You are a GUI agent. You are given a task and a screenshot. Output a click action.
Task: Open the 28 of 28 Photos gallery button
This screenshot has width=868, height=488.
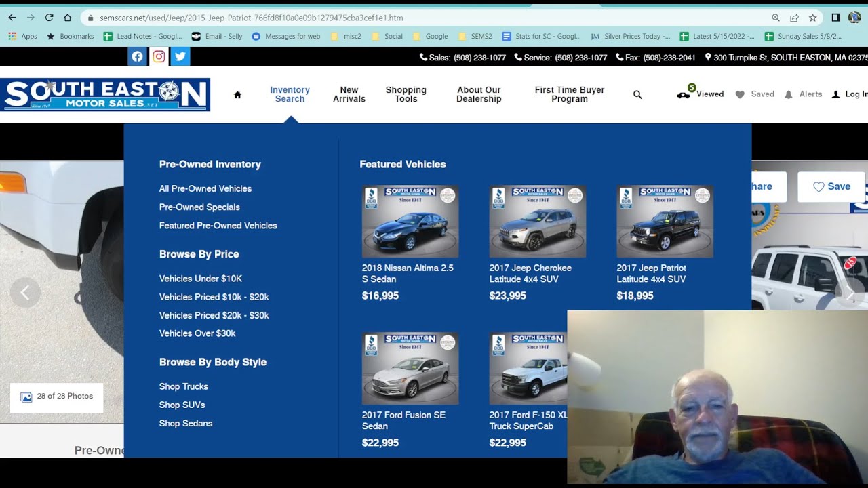click(56, 397)
